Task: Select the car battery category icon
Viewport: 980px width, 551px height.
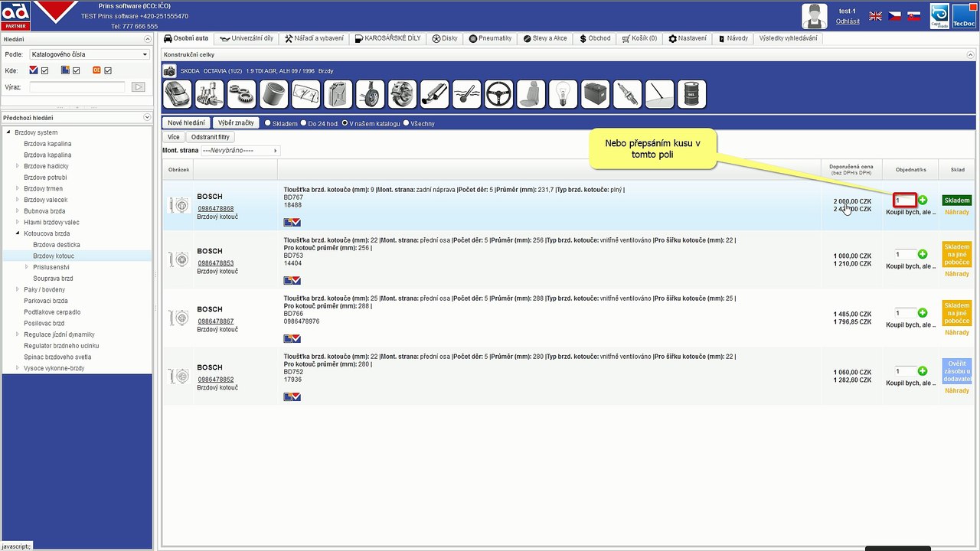Action: 596,94
